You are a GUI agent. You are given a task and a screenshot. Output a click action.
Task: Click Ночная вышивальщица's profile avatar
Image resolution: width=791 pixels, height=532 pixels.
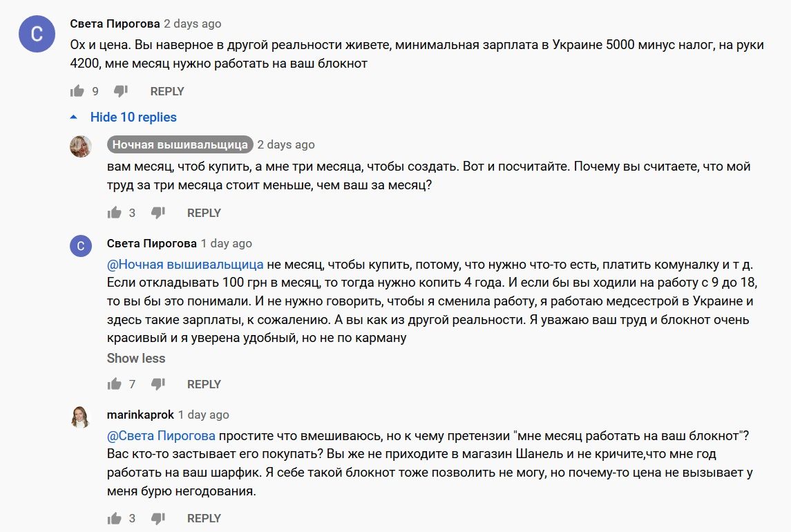click(81, 146)
